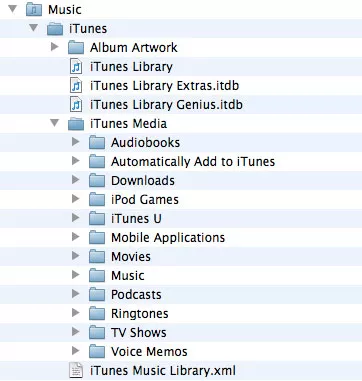Expand the Mobile Applications folder triangle
The height and width of the screenshot is (381, 362).
point(76,237)
